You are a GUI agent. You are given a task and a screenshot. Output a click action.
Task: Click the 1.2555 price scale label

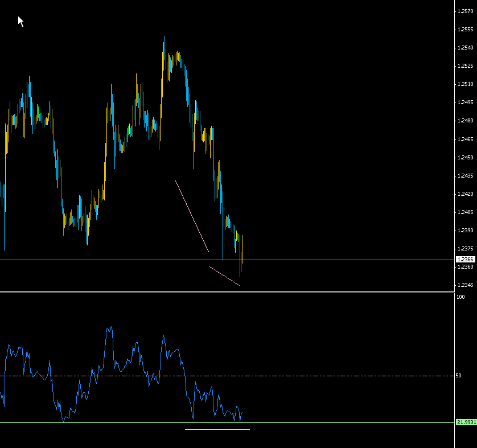[466, 30]
